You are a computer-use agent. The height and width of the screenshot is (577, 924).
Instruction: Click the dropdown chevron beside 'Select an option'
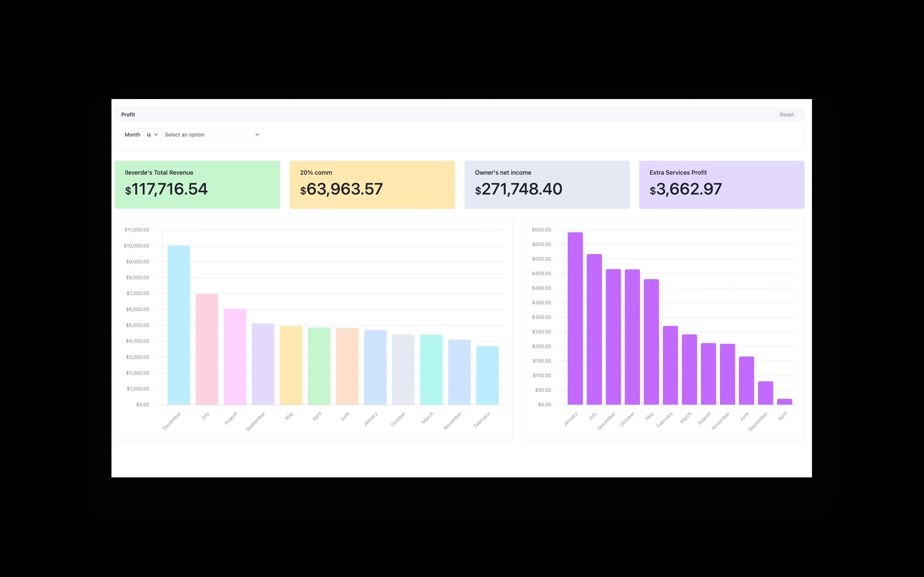(x=257, y=135)
